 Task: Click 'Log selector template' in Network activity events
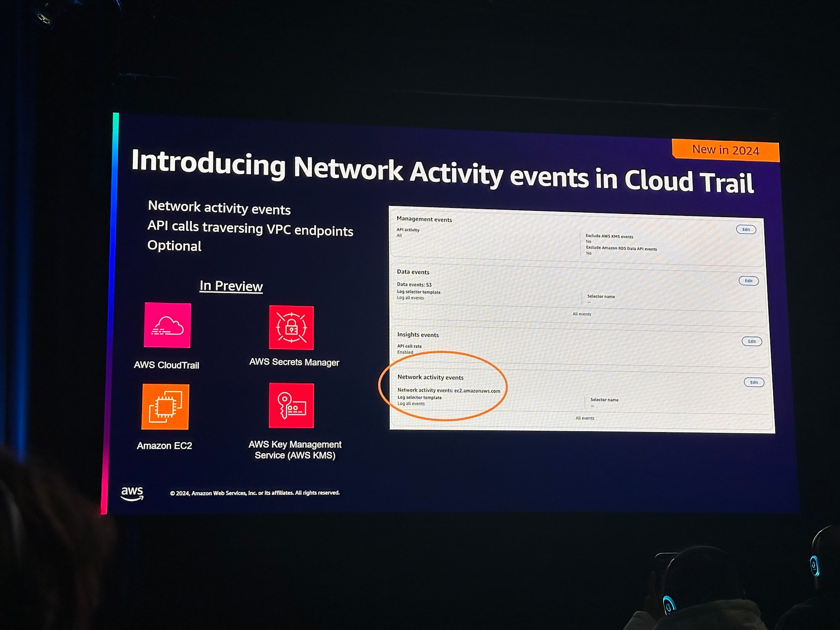click(420, 397)
